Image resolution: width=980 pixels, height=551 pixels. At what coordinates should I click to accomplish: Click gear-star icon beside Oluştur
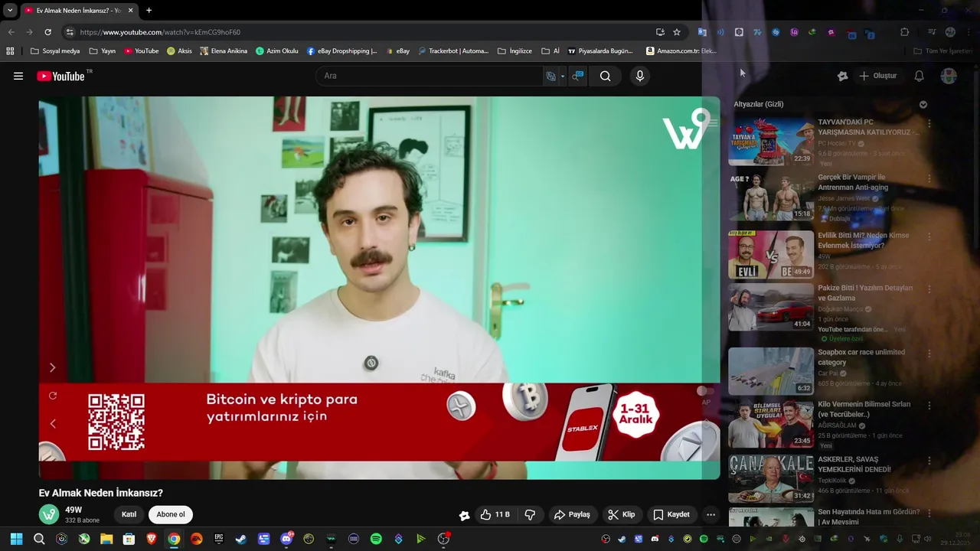pyautogui.click(x=842, y=76)
